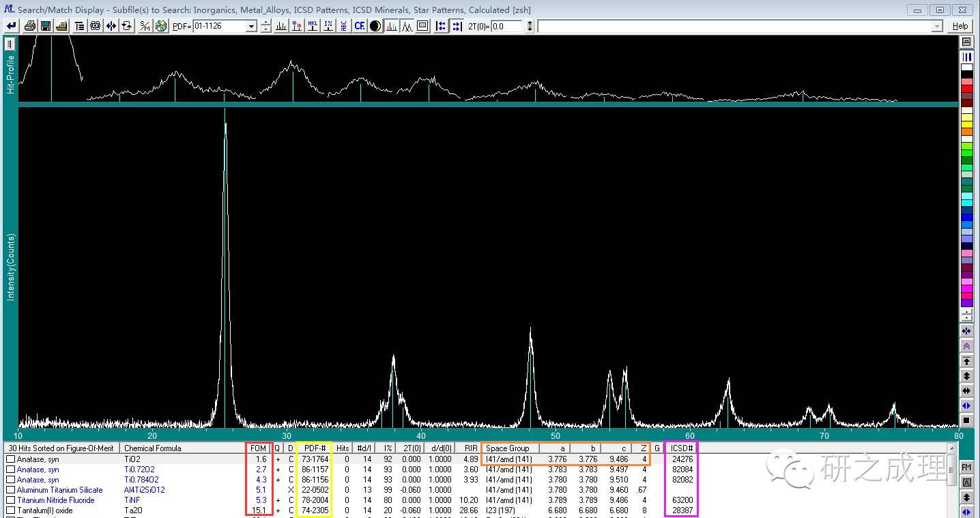
Task: Tick the Aluminum Titanium Silicate checkbox
Action: point(10,490)
